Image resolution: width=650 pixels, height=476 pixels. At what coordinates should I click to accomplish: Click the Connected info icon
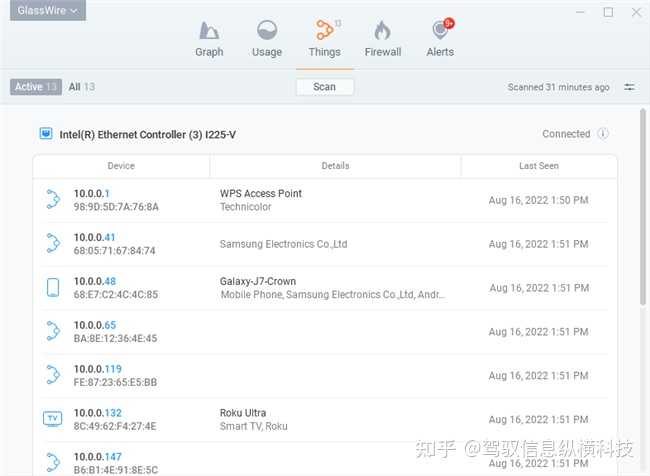(x=603, y=134)
